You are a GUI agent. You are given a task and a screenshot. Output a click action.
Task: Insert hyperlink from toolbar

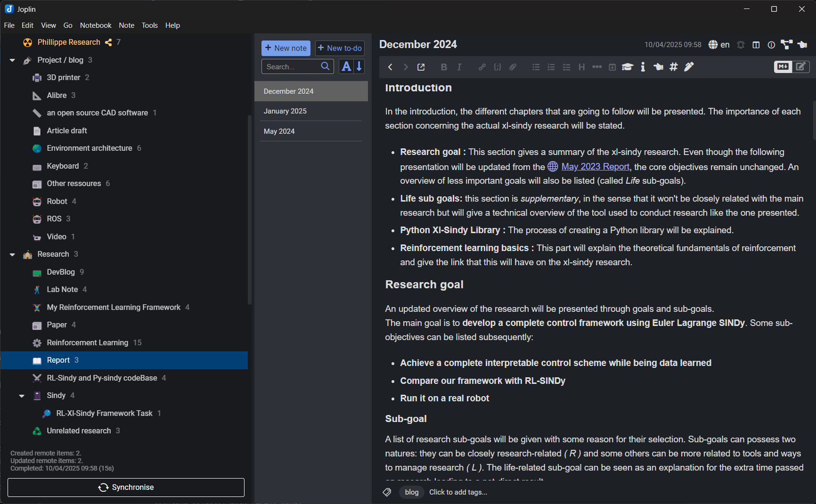tap(482, 67)
